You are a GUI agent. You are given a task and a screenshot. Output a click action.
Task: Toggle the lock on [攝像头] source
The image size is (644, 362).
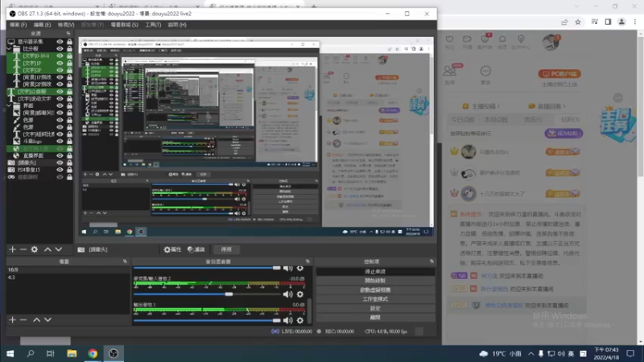click(69, 162)
